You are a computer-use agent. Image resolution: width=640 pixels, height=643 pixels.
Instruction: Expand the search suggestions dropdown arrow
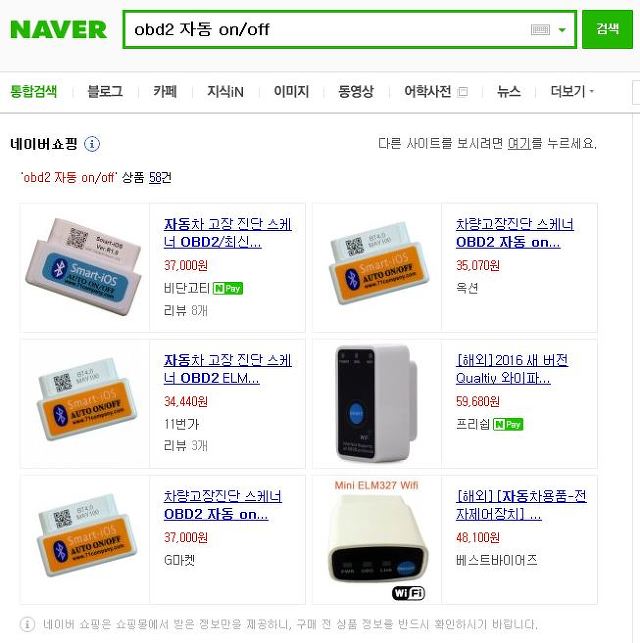(562, 30)
